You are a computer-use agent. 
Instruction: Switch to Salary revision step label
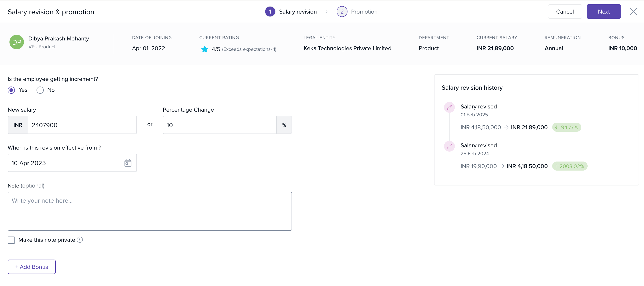297,12
